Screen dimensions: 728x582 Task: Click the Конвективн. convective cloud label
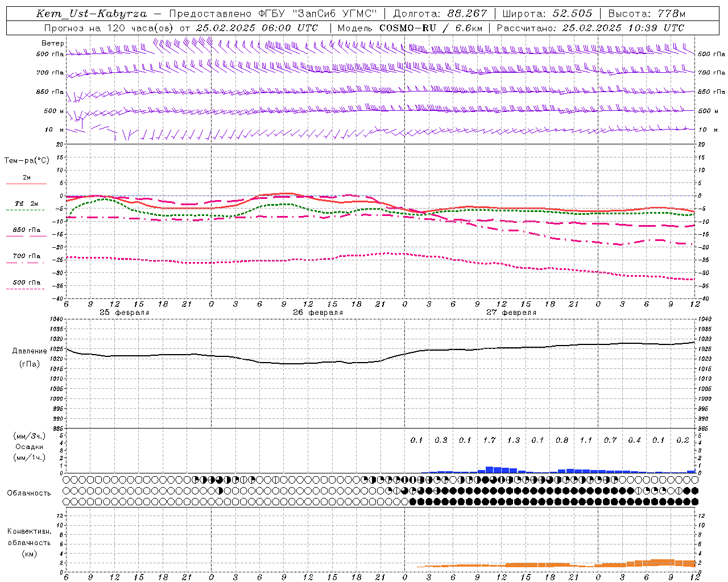pyautogui.click(x=29, y=531)
